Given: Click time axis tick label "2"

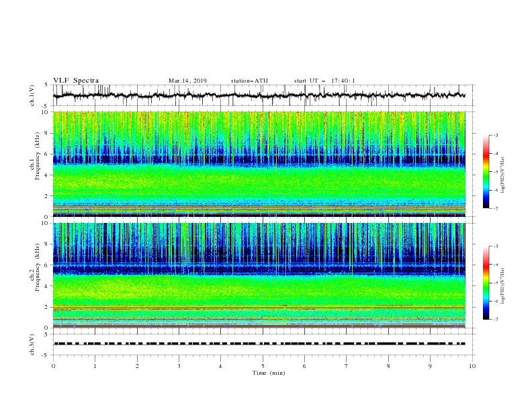Looking at the screenshot, I should (x=137, y=366).
